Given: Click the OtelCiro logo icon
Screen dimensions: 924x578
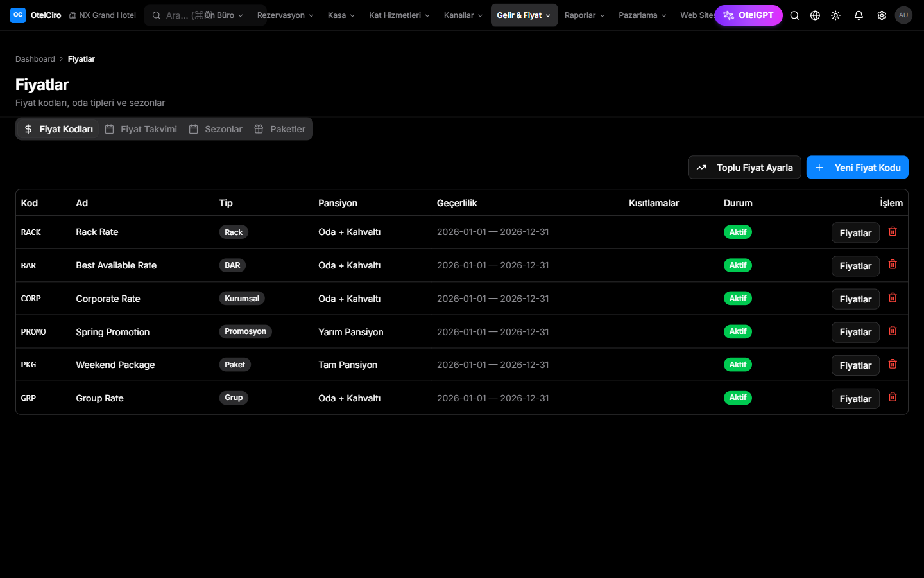Looking at the screenshot, I should (18, 15).
